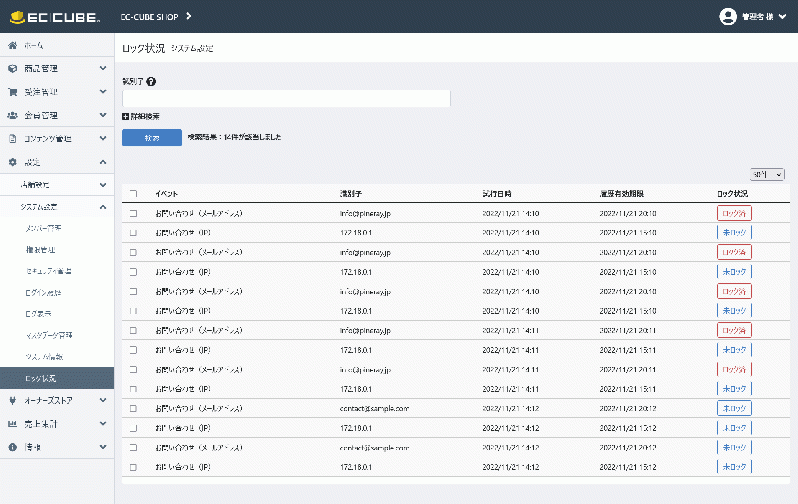This screenshot has height=504, width=798.
Task: Click the ロック状況 page title
Action: [144, 48]
